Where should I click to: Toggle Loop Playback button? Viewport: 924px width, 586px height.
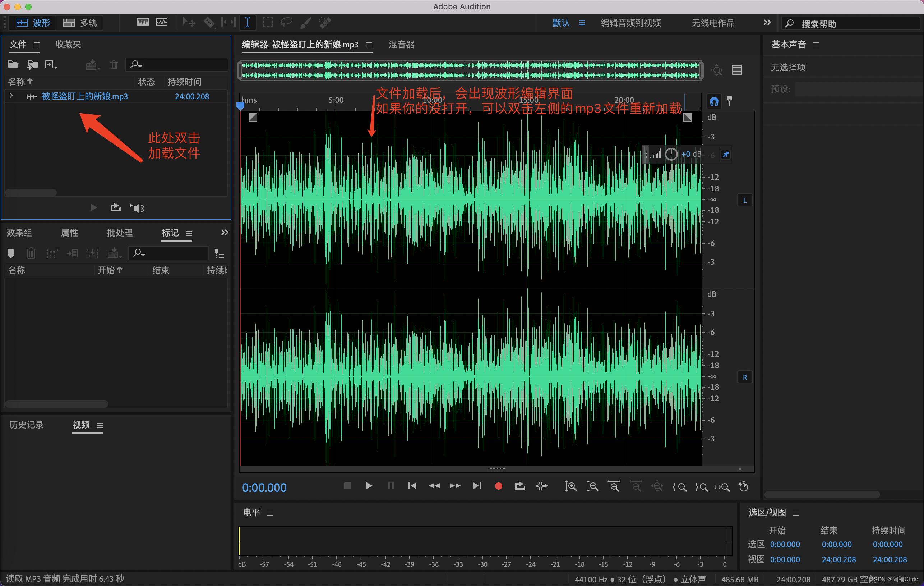coord(520,486)
